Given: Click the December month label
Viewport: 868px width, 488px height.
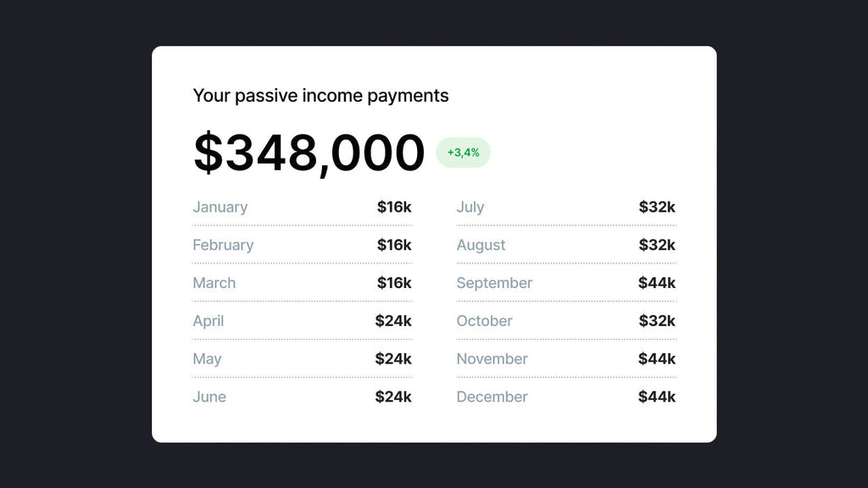Looking at the screenshot, I should click(x=492, y=396).
